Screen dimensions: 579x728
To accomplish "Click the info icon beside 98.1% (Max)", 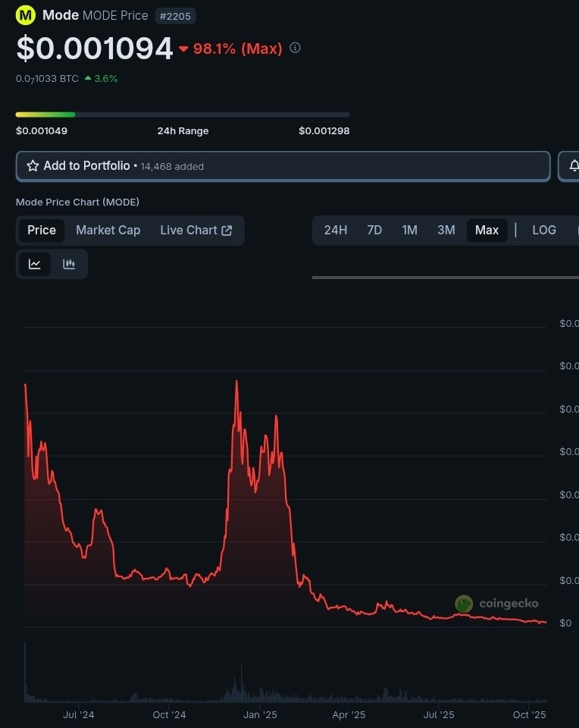I will coord(296,48).
